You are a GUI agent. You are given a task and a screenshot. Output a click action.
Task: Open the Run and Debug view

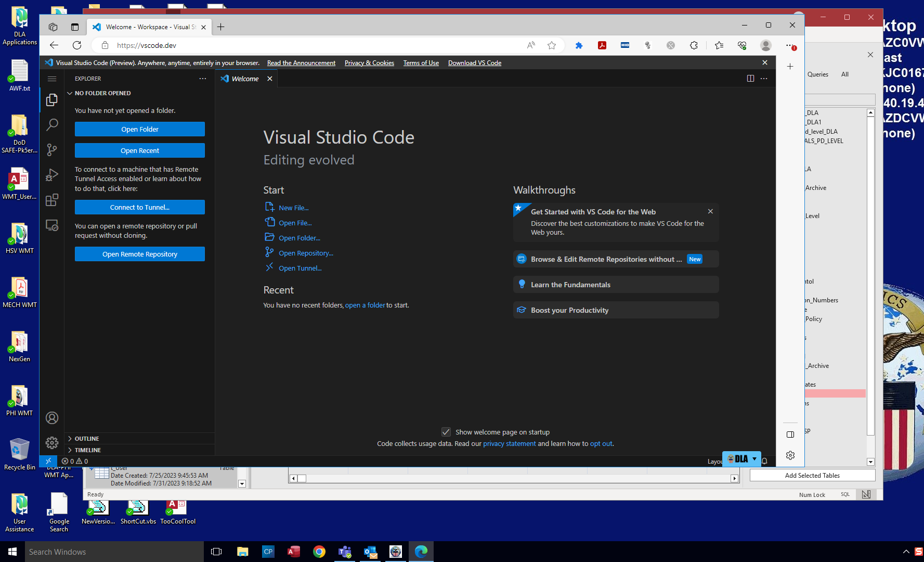pos(51,175)
